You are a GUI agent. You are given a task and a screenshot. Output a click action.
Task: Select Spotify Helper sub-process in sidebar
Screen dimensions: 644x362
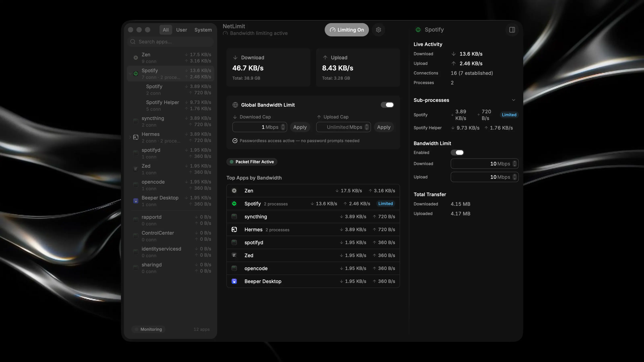171,105
